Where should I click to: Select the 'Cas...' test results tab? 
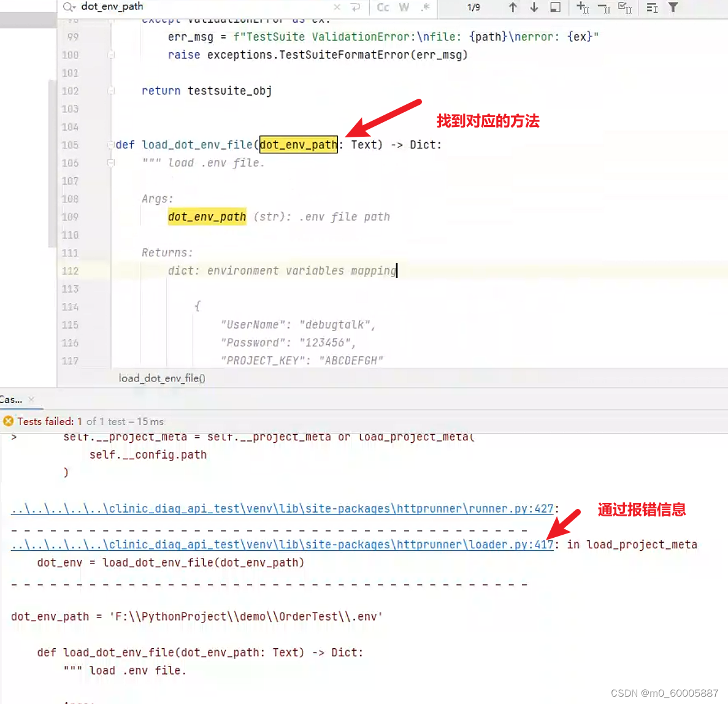(x=10, y=399)
